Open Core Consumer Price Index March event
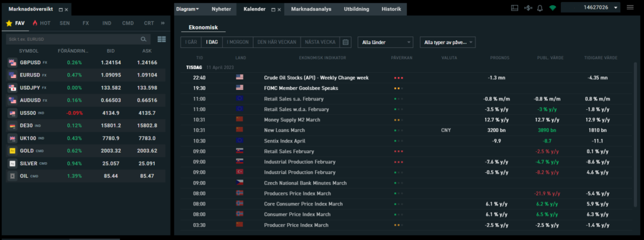 [303, 204]
